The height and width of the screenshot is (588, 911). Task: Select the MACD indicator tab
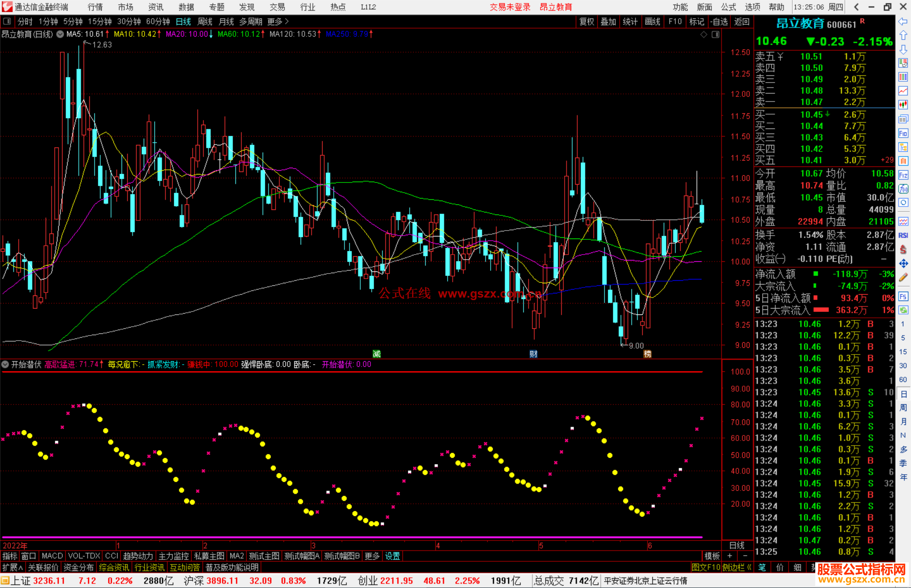click(x=52, y=556)
